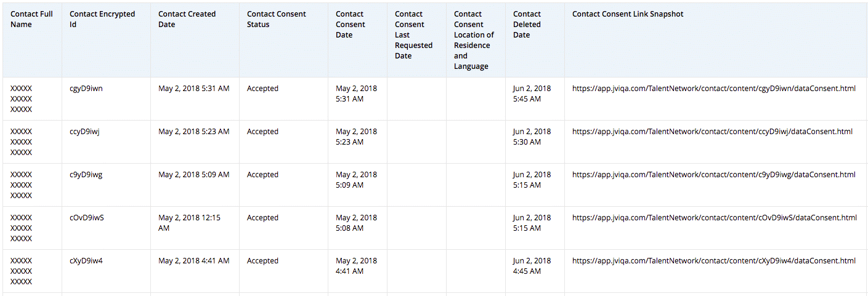
Task: Open the cgyD9iwn dataConsent.html link
Action: [713, 89]
